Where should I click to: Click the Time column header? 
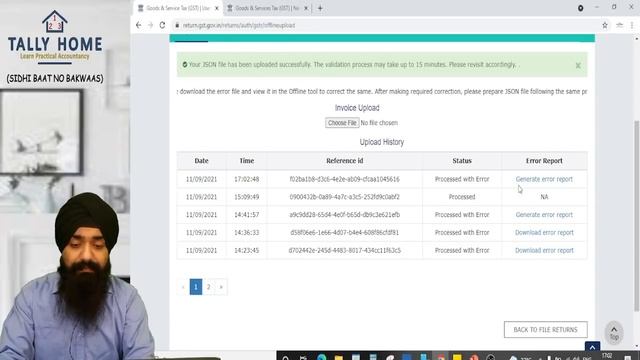pyautogui.click(x=247, y=161)
